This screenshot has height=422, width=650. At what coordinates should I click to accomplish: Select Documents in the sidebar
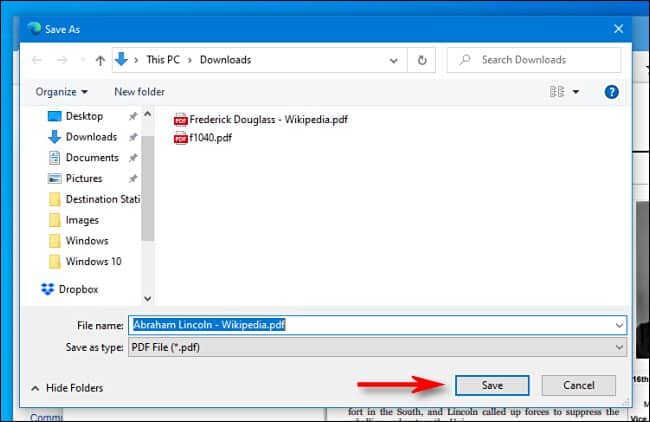coord(92,158)
